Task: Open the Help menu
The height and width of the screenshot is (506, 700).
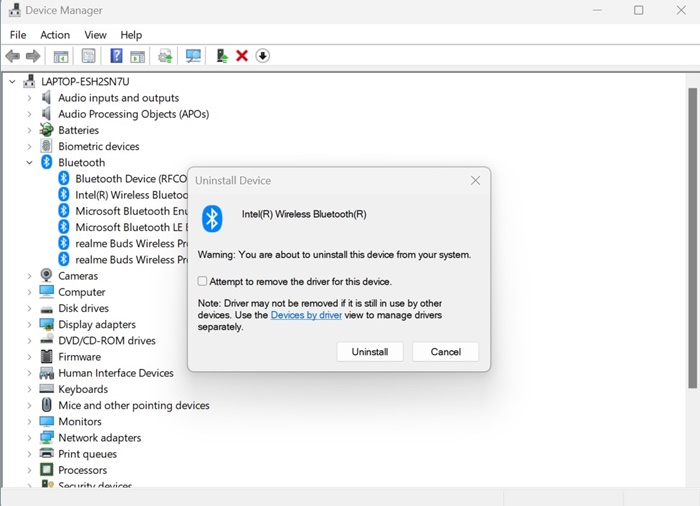Action: pyautogui.click(x=131, y=35)
